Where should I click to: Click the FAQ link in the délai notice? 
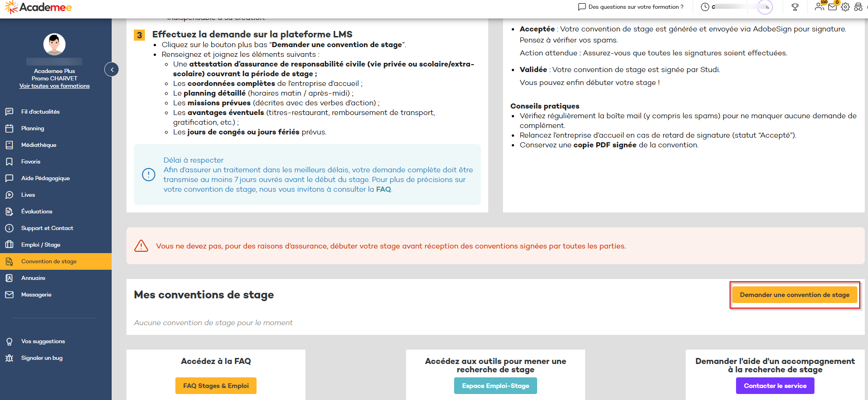383,189
